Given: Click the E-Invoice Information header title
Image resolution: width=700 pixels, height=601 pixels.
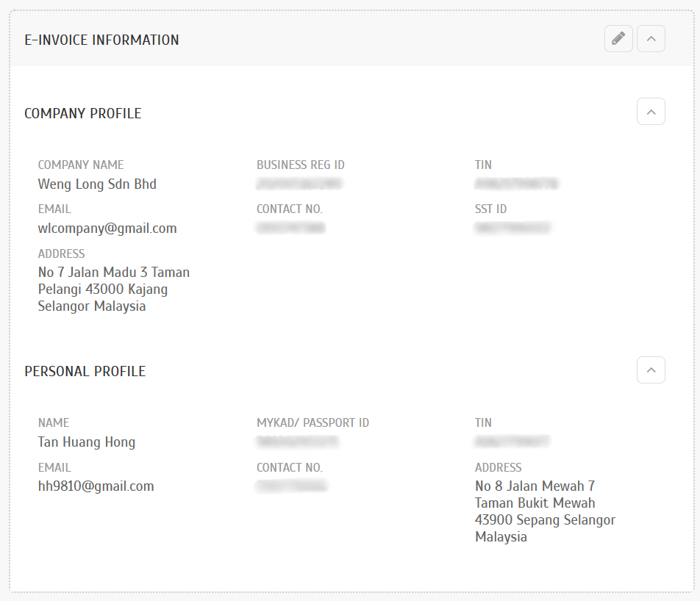Looking at the screenshot, I should [101, 40].
